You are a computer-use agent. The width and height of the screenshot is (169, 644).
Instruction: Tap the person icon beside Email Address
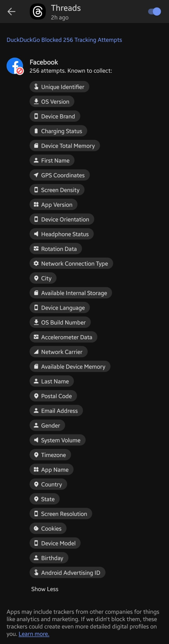click(36, 410)
